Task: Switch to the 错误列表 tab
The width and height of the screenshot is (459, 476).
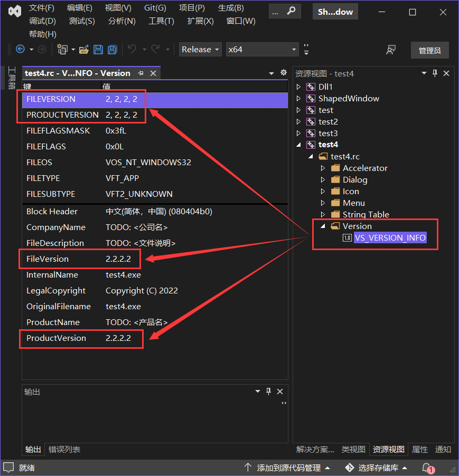Action: coord(64,449)
